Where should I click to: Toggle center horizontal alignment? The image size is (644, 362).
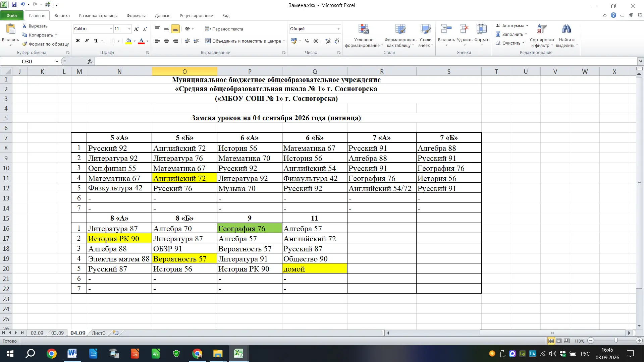point(166,41)
